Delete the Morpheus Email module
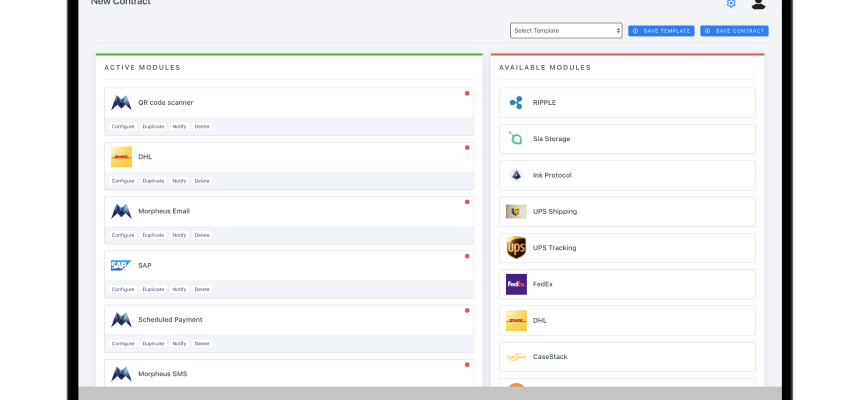This screenshot has height=400, width=860. pyautogui.click(x=202, y=235)
